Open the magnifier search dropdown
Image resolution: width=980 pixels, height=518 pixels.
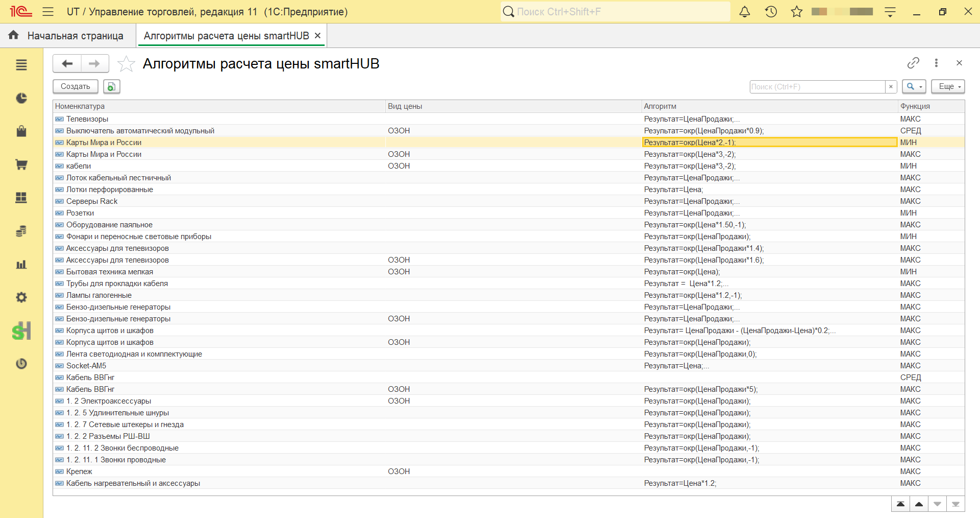[914, 86]
